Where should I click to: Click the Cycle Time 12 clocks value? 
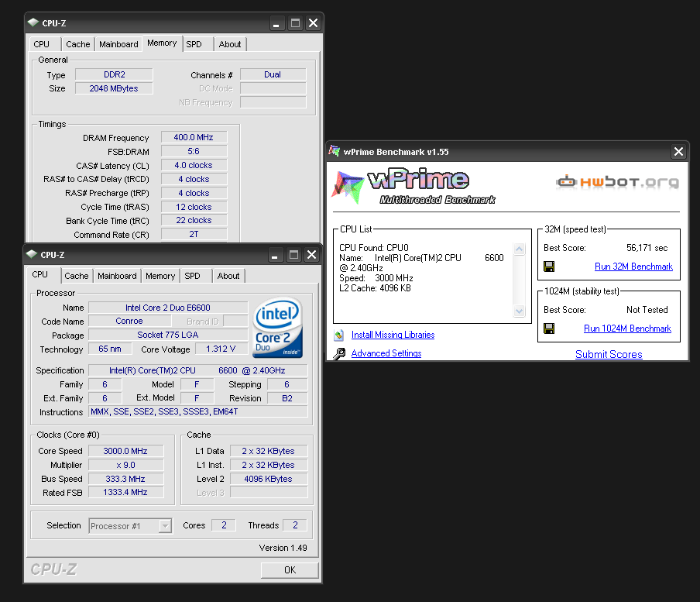[194, 207]
